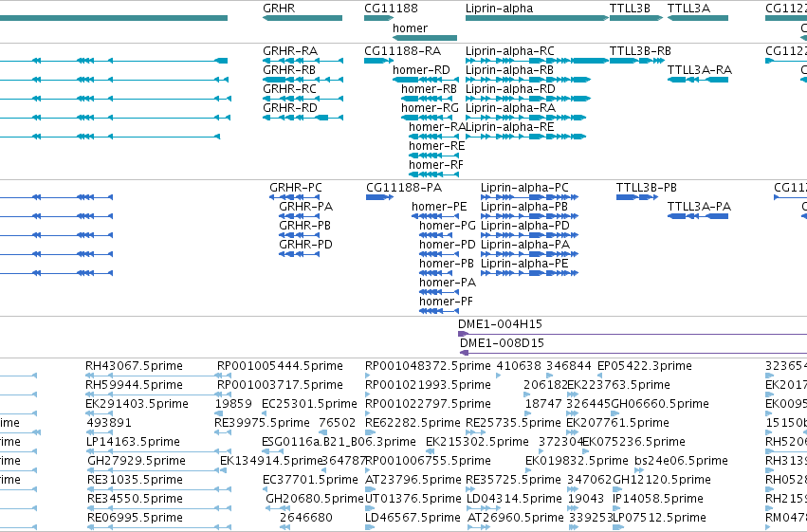Click protein TTLL3B-PB
Viewport: 807px width, 532px height.
pos(647,188)
